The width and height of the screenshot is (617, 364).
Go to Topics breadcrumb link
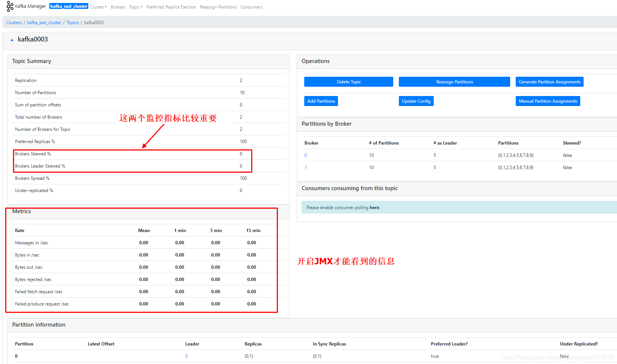pyautogui.click(x=73, y=23)
